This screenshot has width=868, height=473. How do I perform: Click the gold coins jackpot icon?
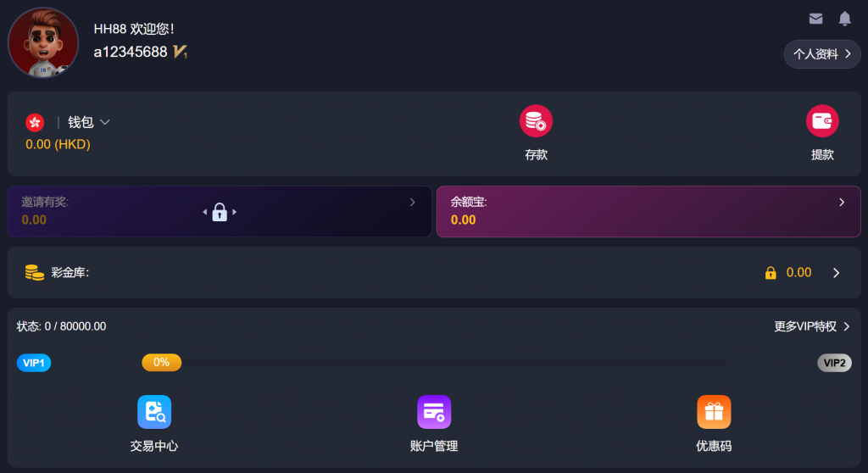[x=34, y=272]
